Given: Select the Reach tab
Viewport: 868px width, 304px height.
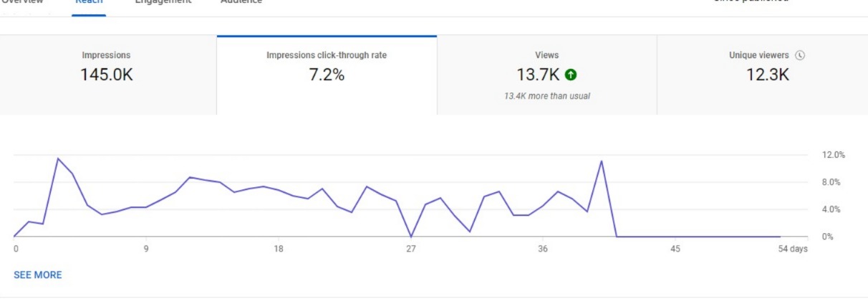Looking at the screenshot, I should 89,2.
